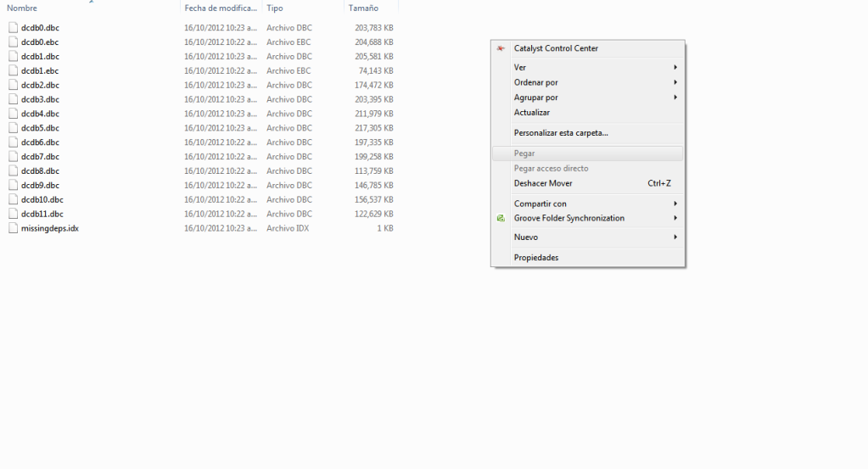This screenshot has height=469, width=868.
Task: Select file name dcdb5.dbc
Action: pyautogui.click(x=41, y=128)
